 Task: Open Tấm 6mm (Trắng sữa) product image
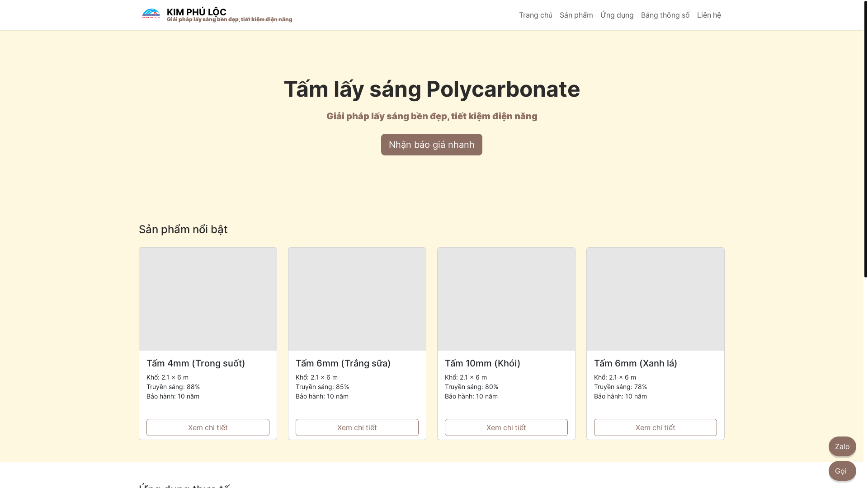(357, 299)
